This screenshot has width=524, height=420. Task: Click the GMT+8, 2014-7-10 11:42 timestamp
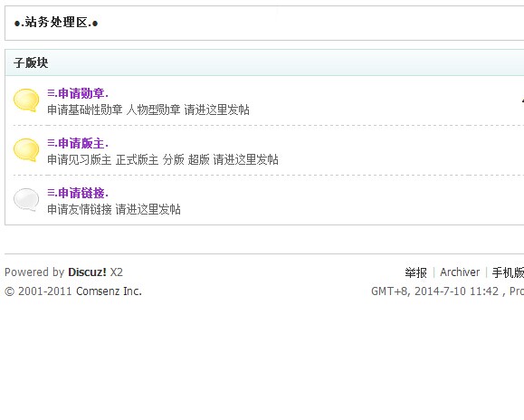pyautogui.click(x=434, y=291)
